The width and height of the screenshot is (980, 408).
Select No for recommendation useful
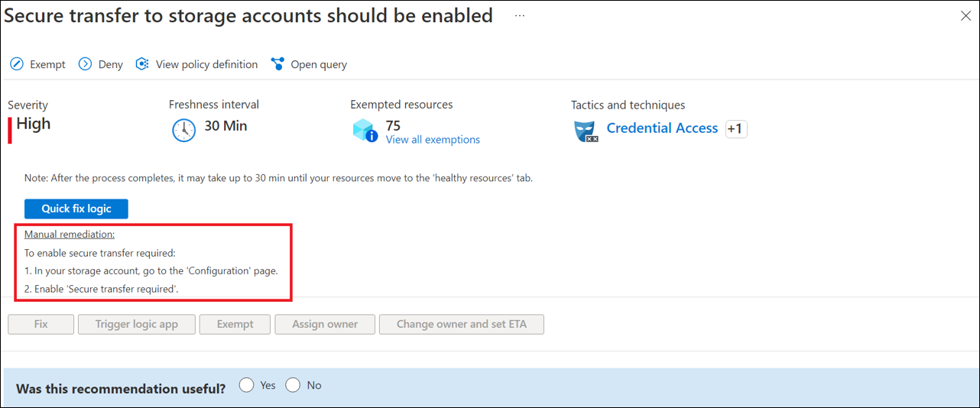coord(293,385)
